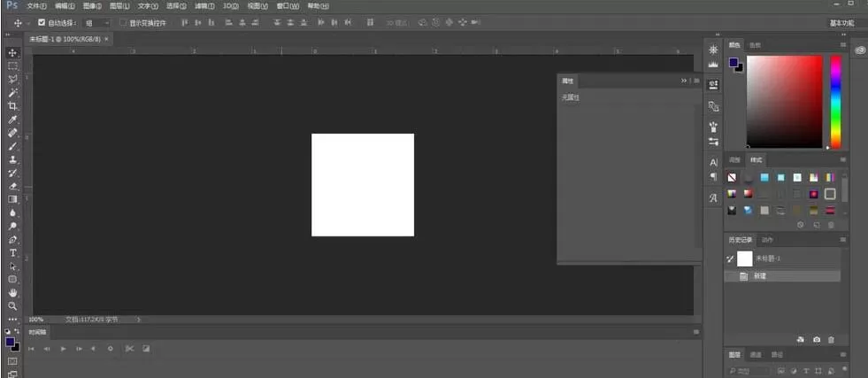Select the Eraser tool
The image size is (868, 378).
click(12, 186)
